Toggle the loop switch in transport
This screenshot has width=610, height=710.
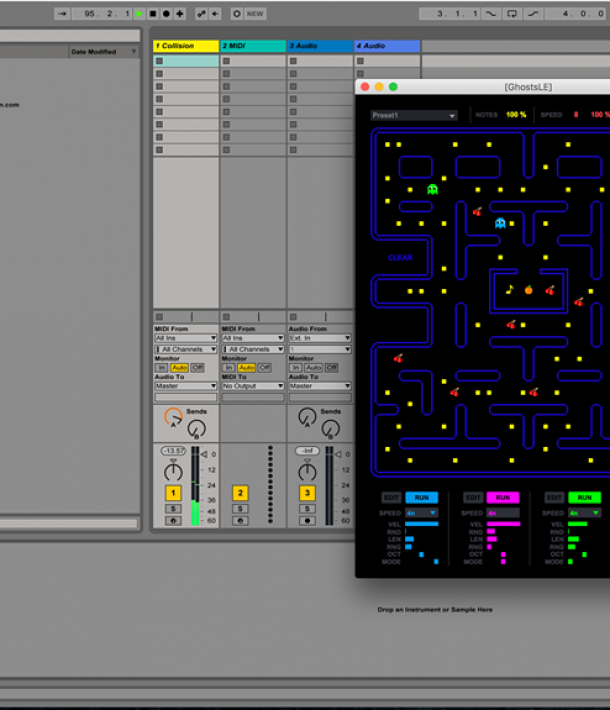click(512, 14)
